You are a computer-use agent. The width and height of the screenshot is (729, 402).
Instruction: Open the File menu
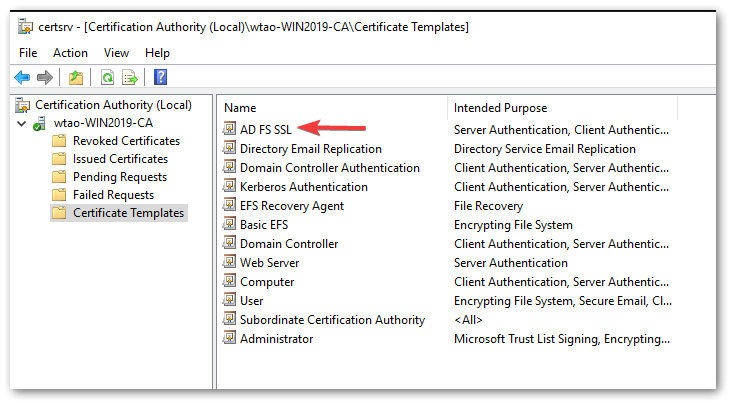click(27, 52)
